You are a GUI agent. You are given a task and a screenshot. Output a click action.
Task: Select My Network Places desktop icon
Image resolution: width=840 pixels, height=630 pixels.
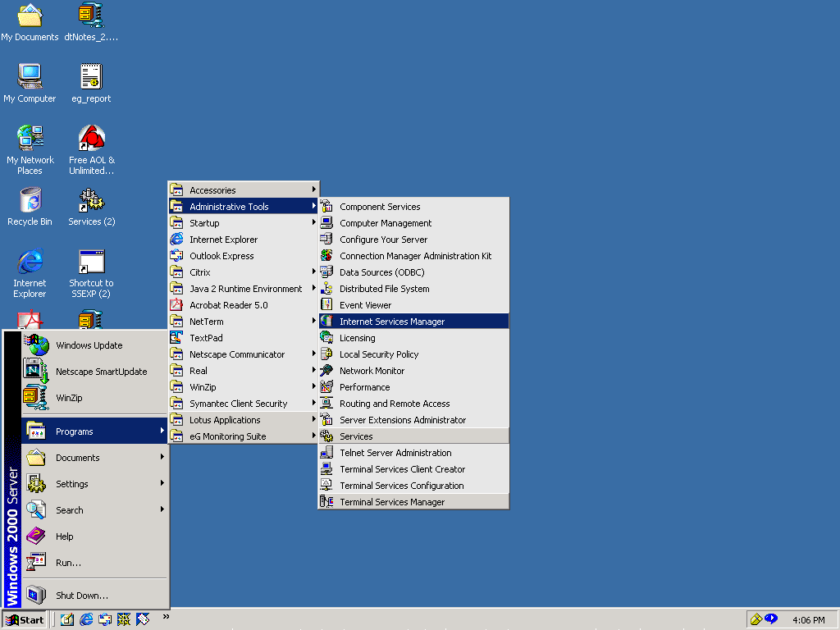[30, 150]
